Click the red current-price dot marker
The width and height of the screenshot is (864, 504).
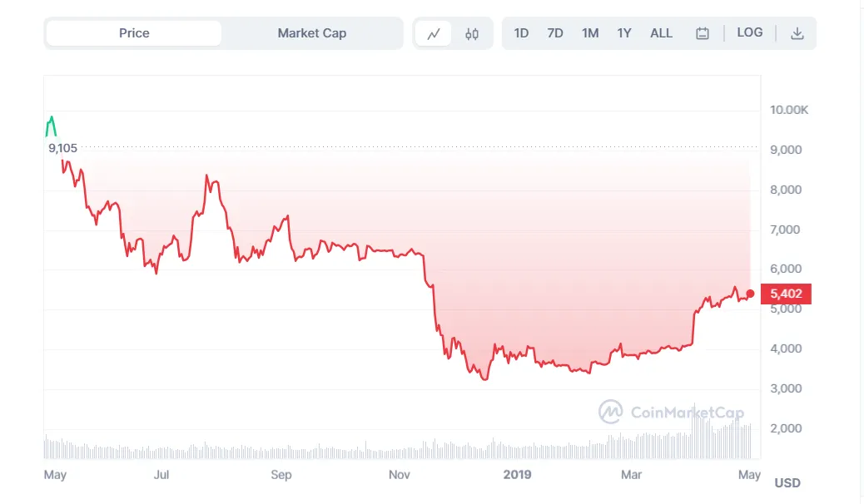pos(751,294)
